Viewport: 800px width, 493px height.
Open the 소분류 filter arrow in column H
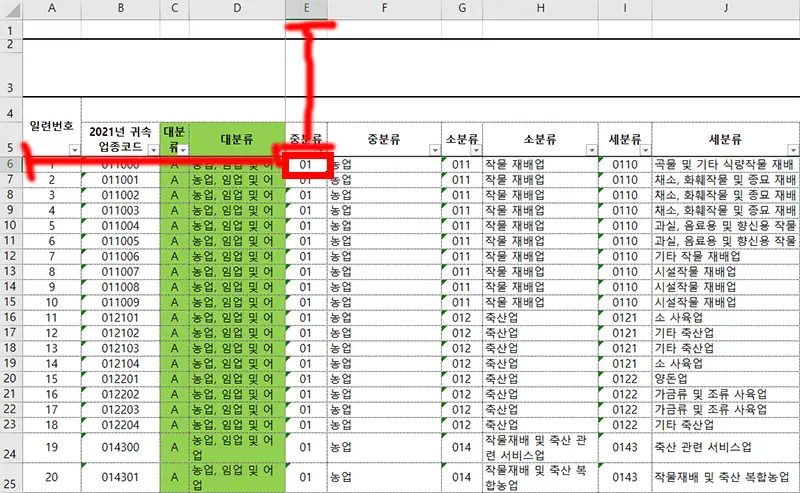pos(591,150)
